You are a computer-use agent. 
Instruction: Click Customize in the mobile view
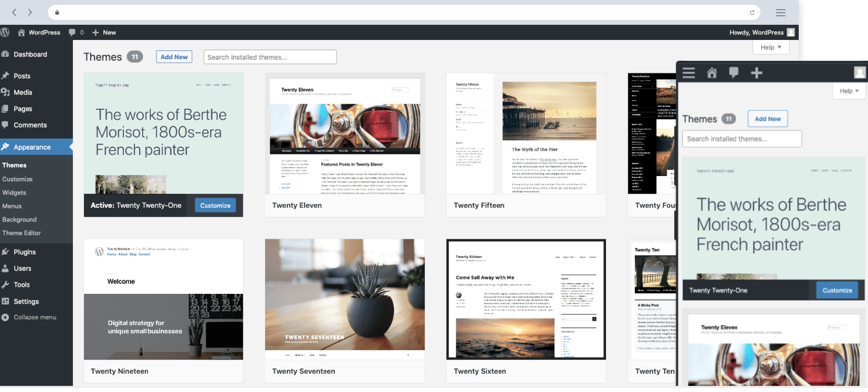[837, 290]
